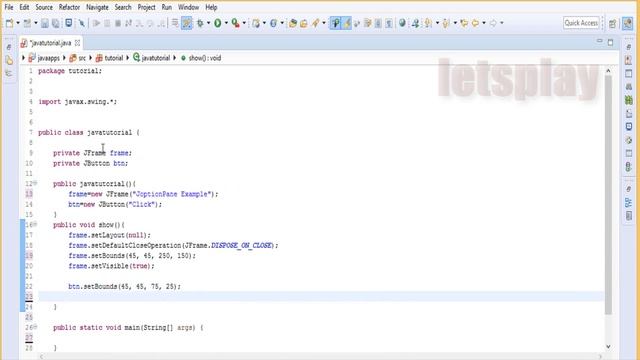The image size is (640, 360).
Task: Click the vertical scrollbar up arrow
Action: click(608, 71)
